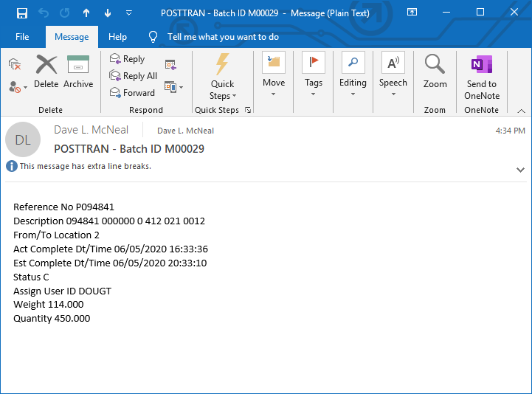The image size is (532, 394).
Task: Click the DL sender avatar
Action: pos(23,139)
